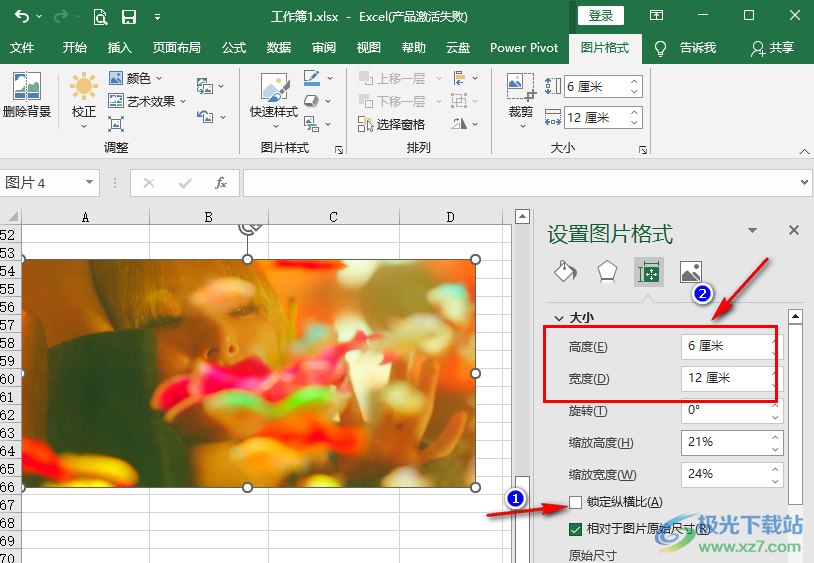Click the picture border pen icon
The width and height of the screenshot is (814, 563).
pyautogui.click(x=311, y=78)
